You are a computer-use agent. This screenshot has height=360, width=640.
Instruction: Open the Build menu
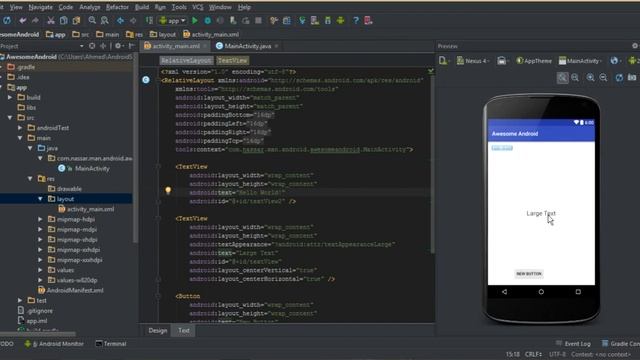point(142,7)
